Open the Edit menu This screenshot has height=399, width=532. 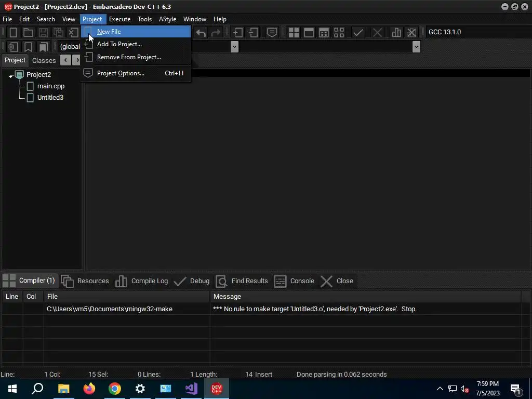pyautogui.click(x=24, y=19)
